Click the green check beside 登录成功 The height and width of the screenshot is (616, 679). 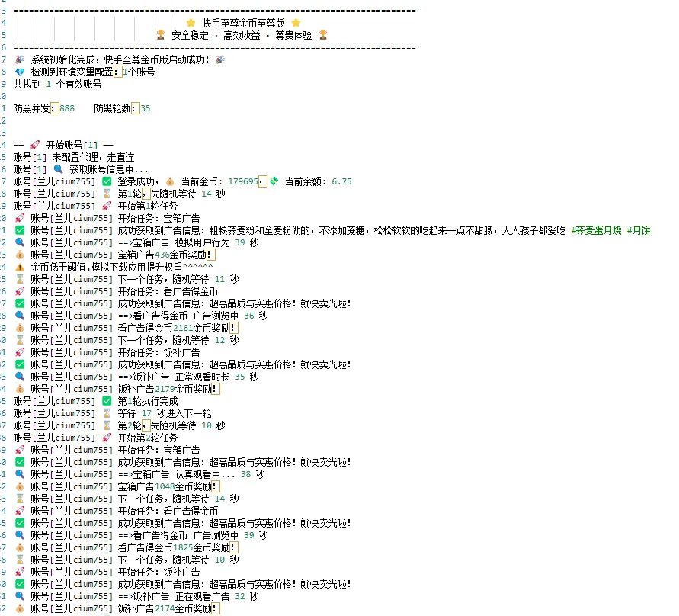point(107,181)
